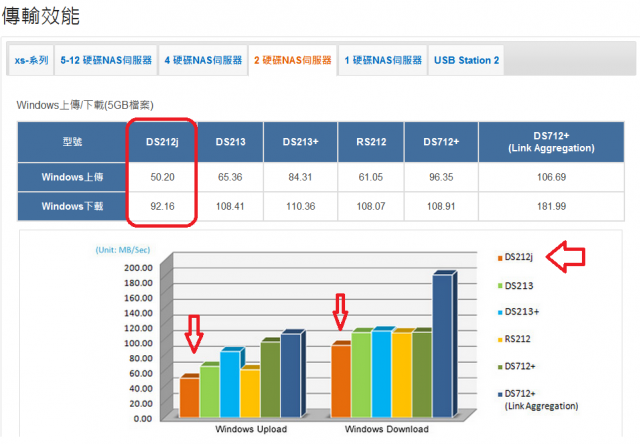
Task: Switch to the USB Station 2 tab
Action: (466, 60)
